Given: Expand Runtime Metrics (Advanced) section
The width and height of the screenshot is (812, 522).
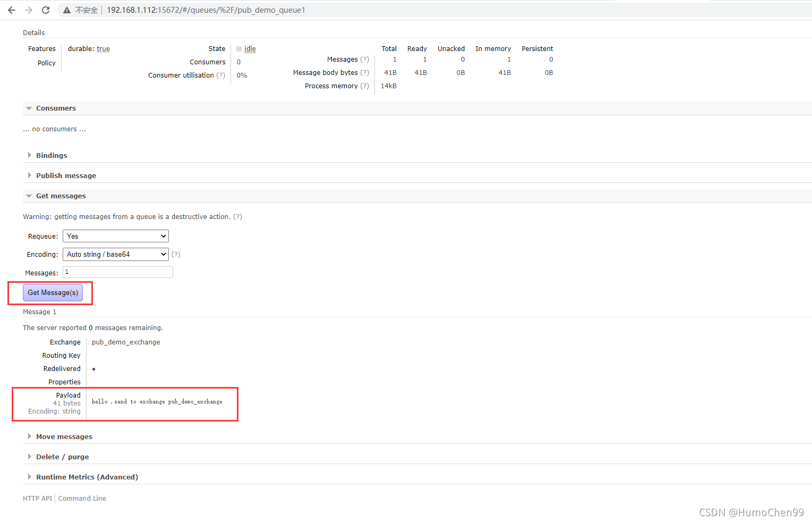Looking at the screenshot, I should click(x=87, y=477).
